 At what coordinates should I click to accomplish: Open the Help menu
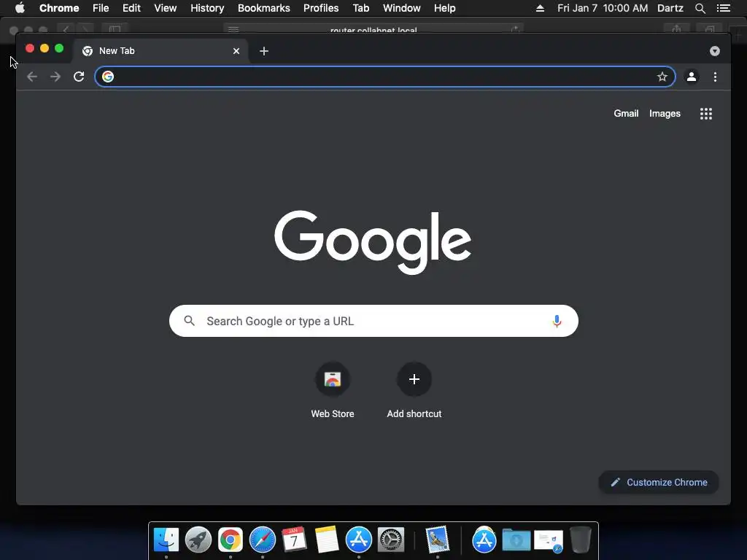444,8
